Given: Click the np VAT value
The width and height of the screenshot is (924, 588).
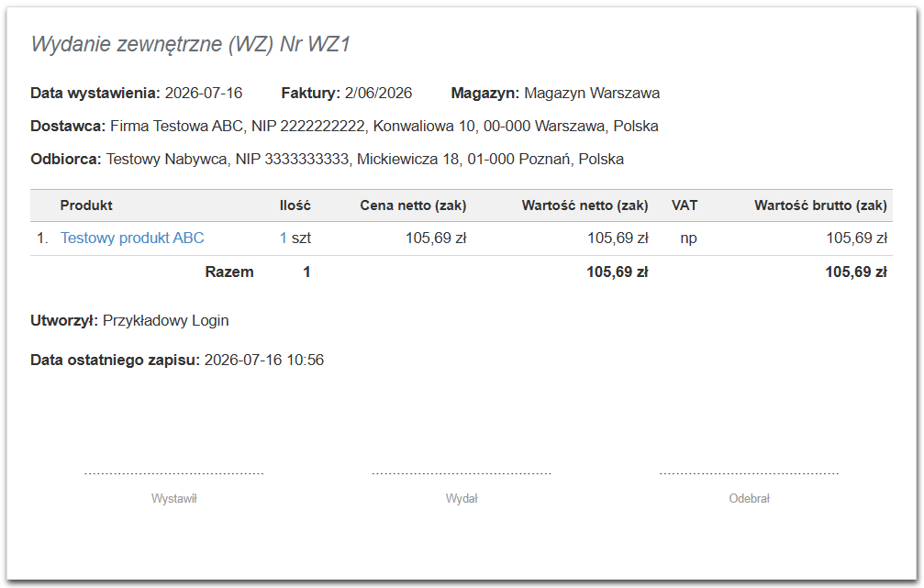Looking at the screenshot, I should (x=688, y=238).
